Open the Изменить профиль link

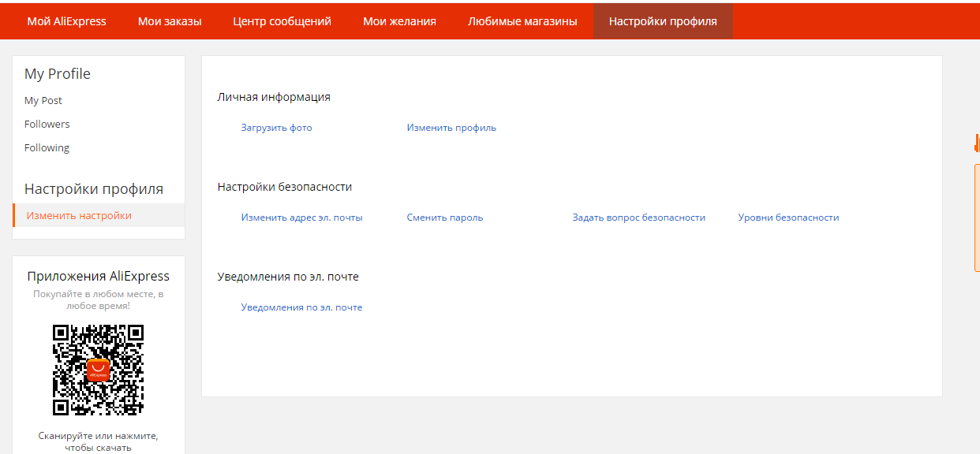[451, 128]
